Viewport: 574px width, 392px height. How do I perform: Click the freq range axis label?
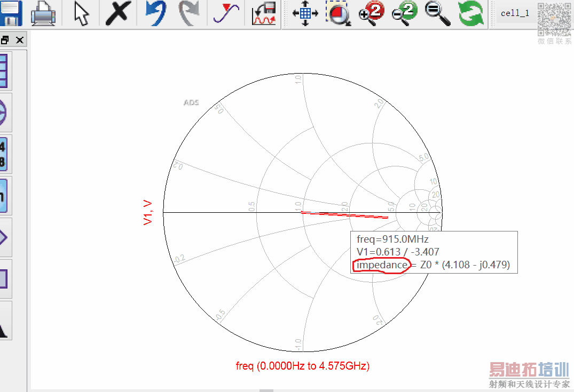point(302,366)
